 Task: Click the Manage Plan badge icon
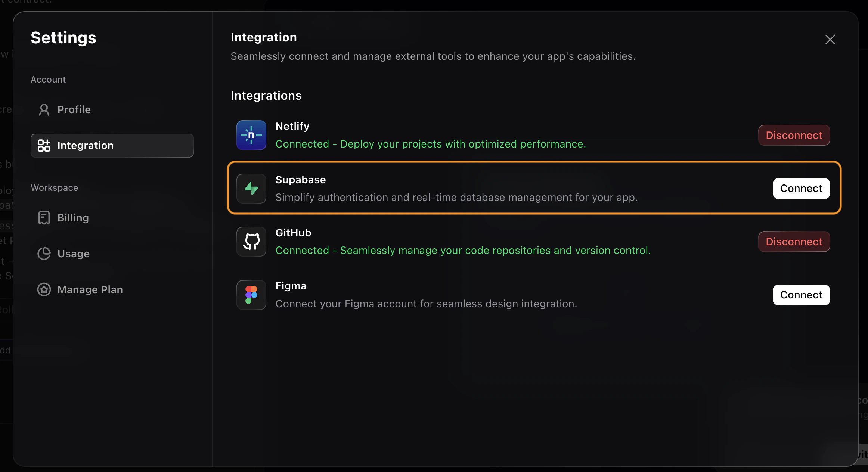point(44,289)
